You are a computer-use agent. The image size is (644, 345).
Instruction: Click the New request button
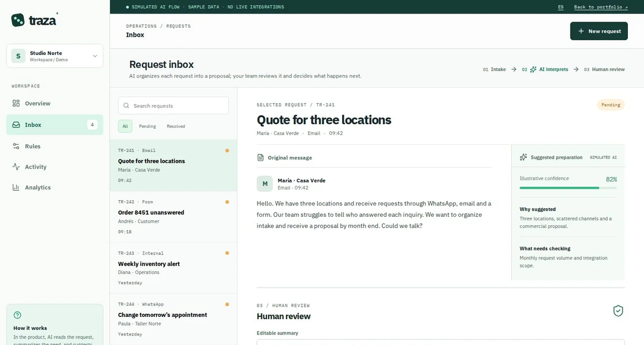click(x=599, y=31)
